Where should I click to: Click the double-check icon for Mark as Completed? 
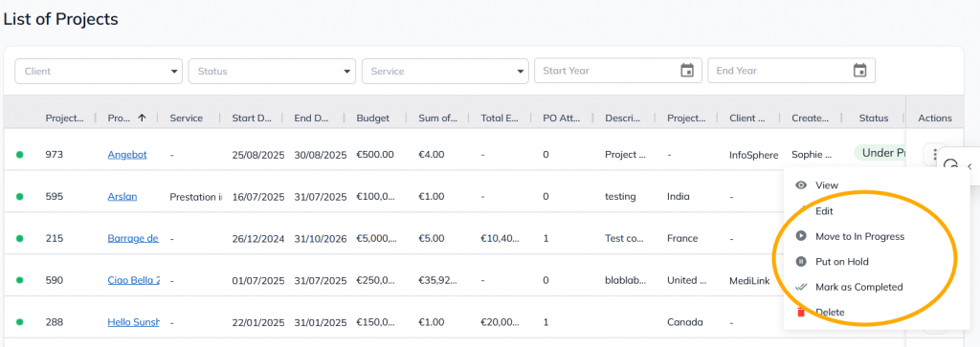[801, 287]
